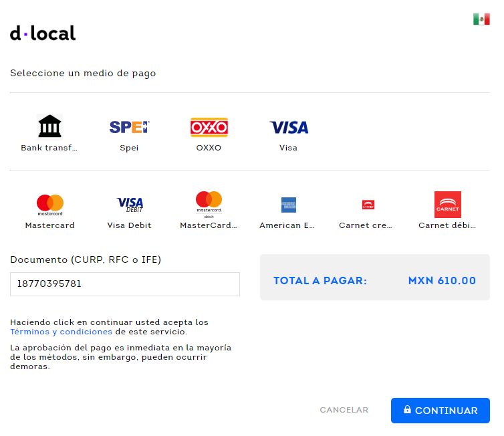504x436 pixels.
Task: Pick the Visa credit card logo
Action: (x=289, y=127)
